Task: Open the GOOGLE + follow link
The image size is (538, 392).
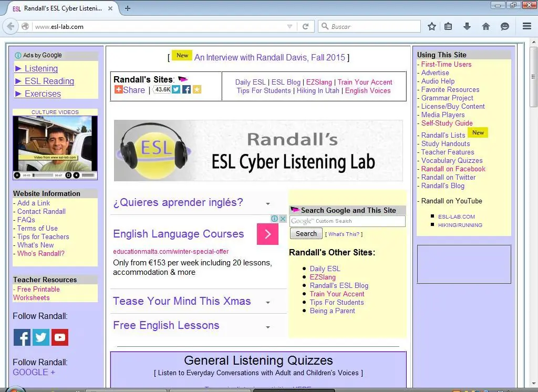Action: pyautogui.click(x=34, y=373)
